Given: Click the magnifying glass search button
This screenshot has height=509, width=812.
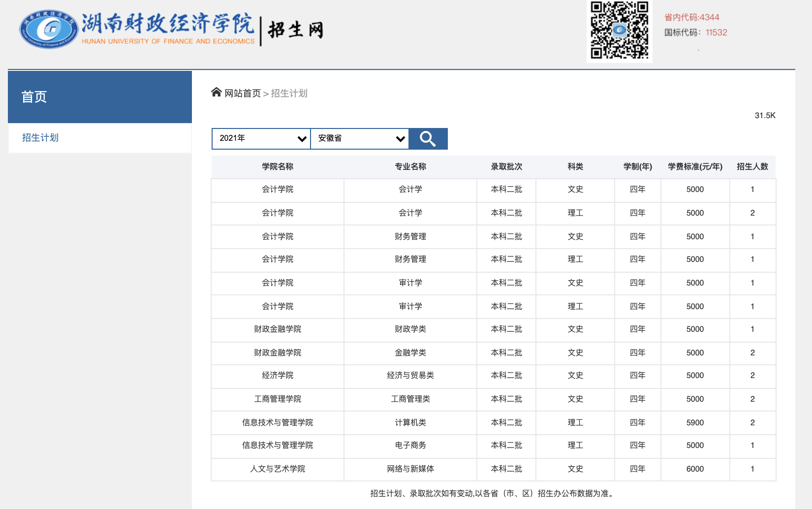Looking at the screenshot, I should click(428, 139).
